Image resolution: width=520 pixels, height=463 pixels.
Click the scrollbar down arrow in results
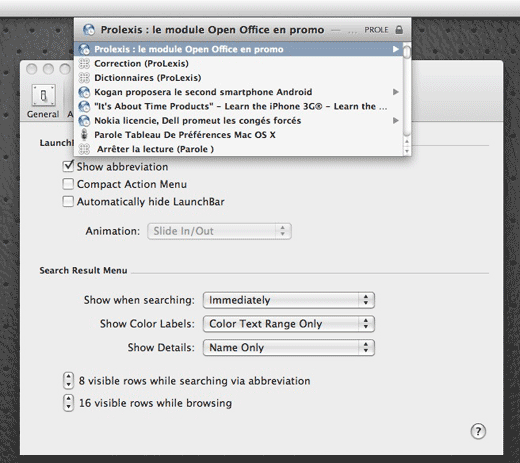[x=407, y=151]
